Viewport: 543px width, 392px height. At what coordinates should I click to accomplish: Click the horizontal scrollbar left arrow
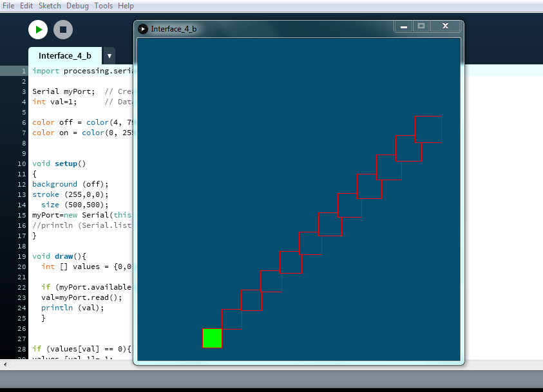(5, 364)
